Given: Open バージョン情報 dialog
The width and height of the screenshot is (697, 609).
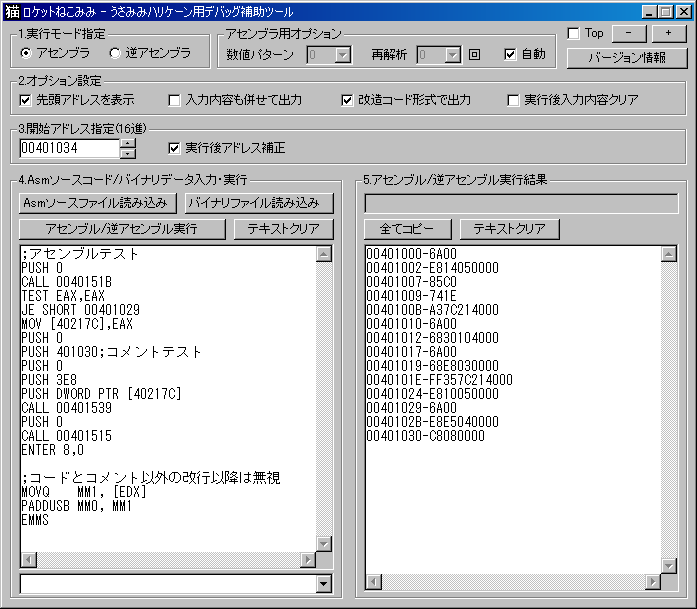Looking at the screenshot, I should pyautogui.click(x=627, y=58).
